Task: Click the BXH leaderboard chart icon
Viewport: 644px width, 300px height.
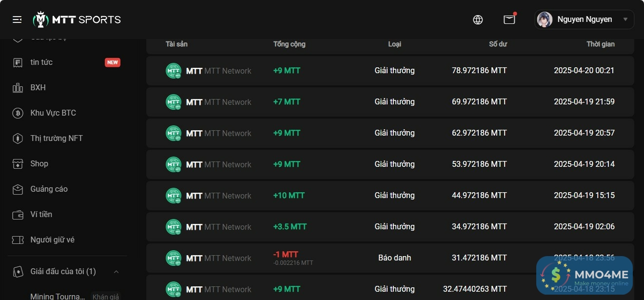Action: (18, 88)
